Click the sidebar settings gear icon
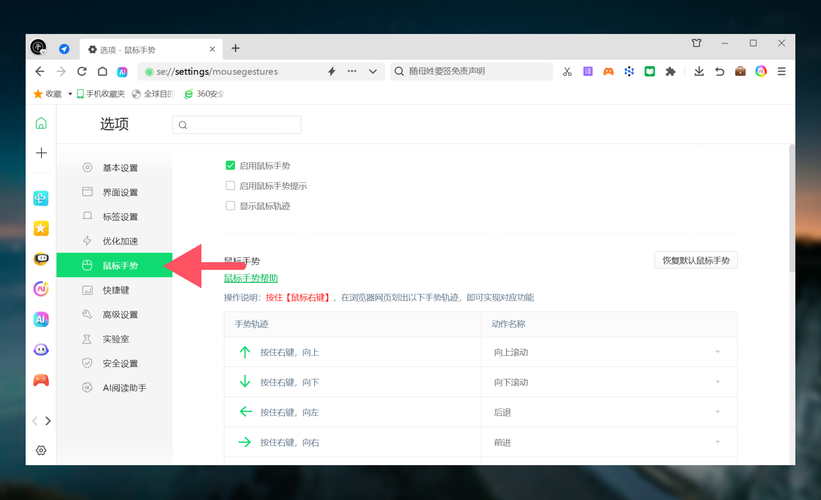Image resolution: width=821 pixels, height=500 pixels. point(41,450)
